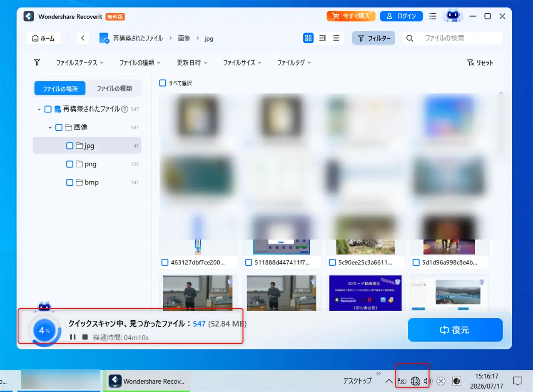
Task: Check the bmp folder checkbox
Action: click(70, 182)
